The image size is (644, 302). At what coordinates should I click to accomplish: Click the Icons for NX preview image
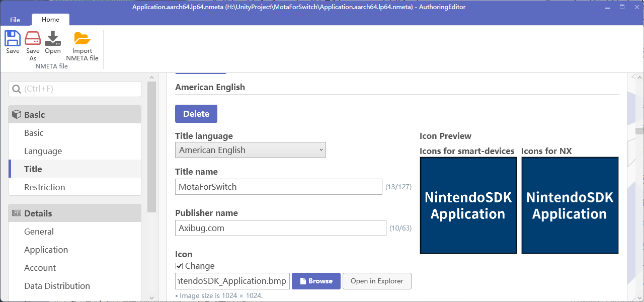570,205
